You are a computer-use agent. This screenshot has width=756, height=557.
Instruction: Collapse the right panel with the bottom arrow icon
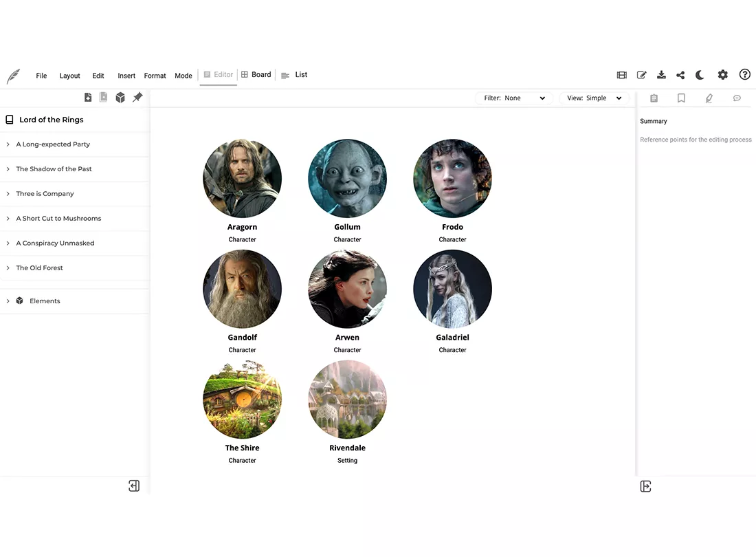coord(645,486)
